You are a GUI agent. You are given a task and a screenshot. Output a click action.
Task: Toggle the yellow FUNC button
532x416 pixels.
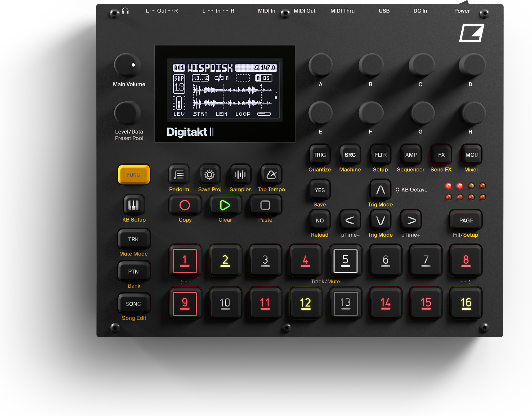(134, 175)
